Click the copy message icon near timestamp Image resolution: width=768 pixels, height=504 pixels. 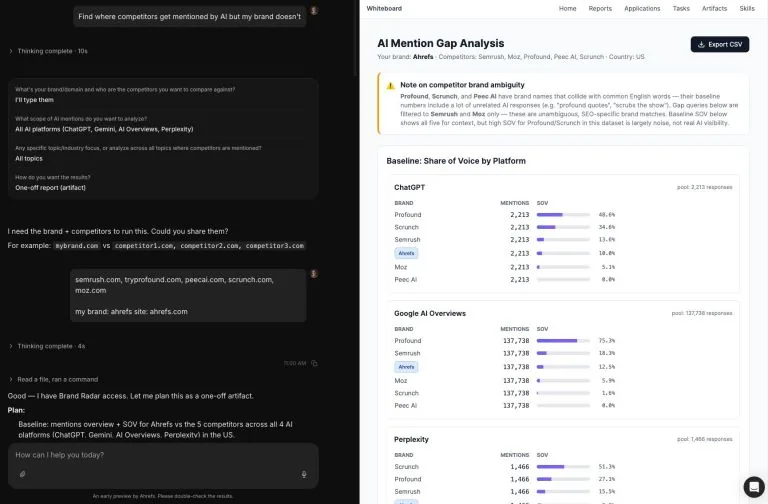click(314, 363)
